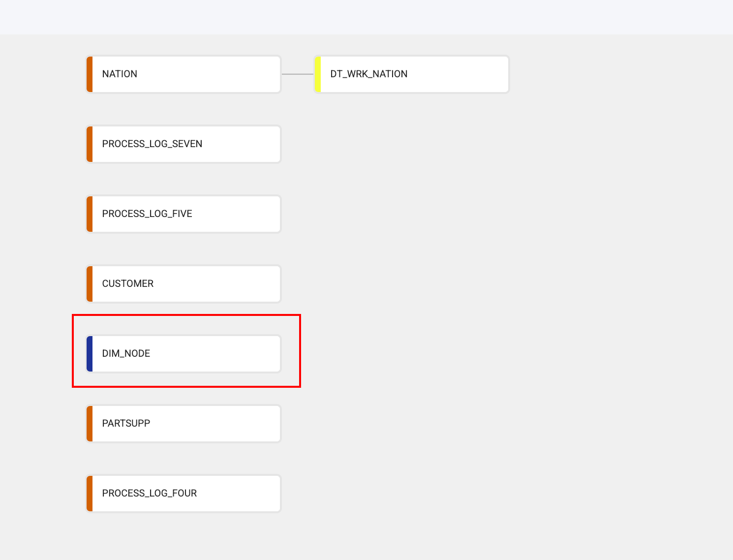Image resolution: width=733 pixels, height=560 pixels.
Task: Click orange stripe on PROCESS_LOG_FOUR node
Action: 90,494
